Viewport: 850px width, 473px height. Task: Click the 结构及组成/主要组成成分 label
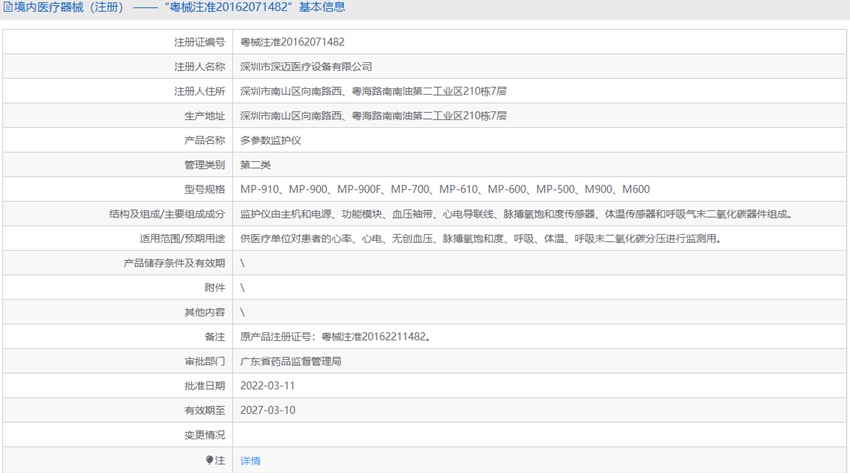[167, 214]
